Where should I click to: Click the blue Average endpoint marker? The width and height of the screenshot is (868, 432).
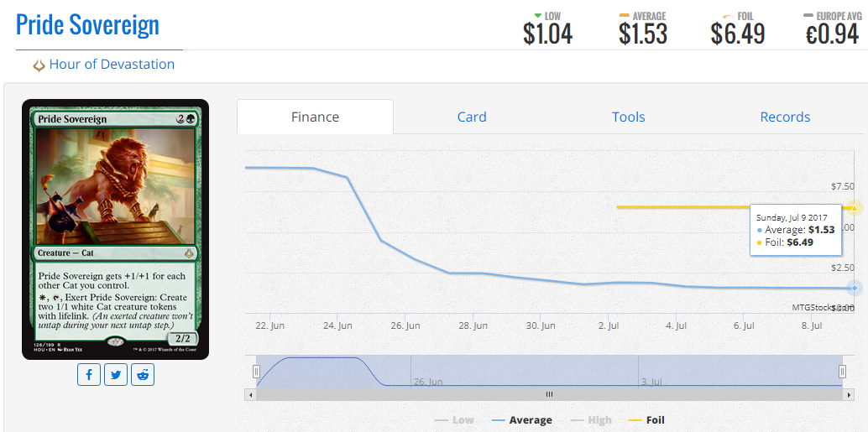pyautogui.click(x=855, y=288)
